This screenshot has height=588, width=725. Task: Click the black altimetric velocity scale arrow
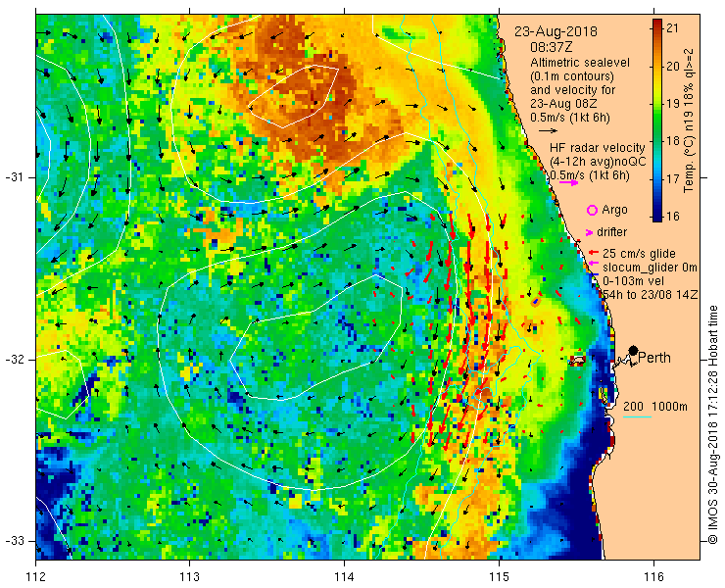coord(549,131)
